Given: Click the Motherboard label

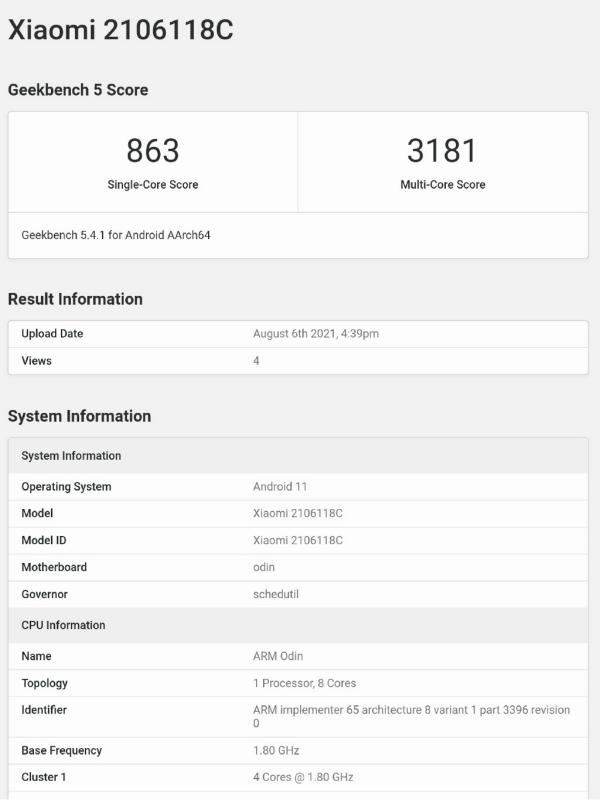Looking at the screenshot, I should tap(54, 567).
